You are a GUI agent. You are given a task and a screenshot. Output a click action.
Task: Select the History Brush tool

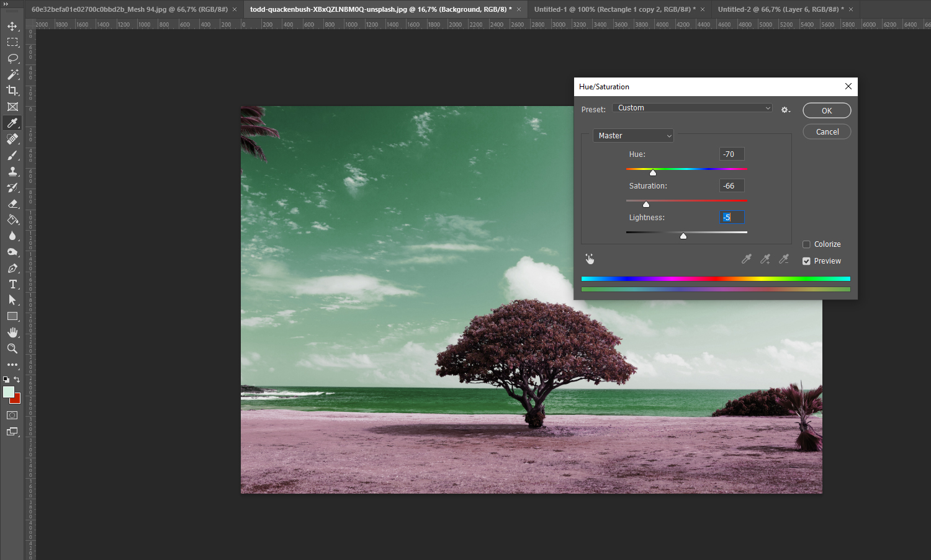pos(12,187)
